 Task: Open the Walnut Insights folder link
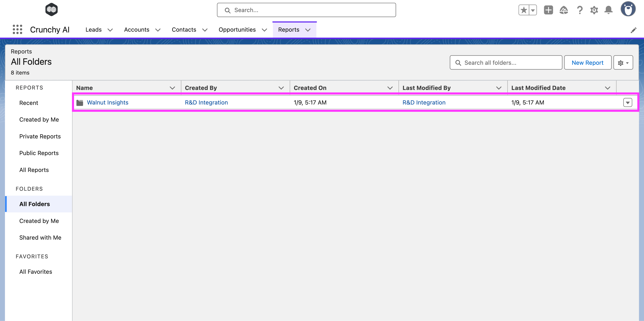pyautogui.click(x=107, y=102)
